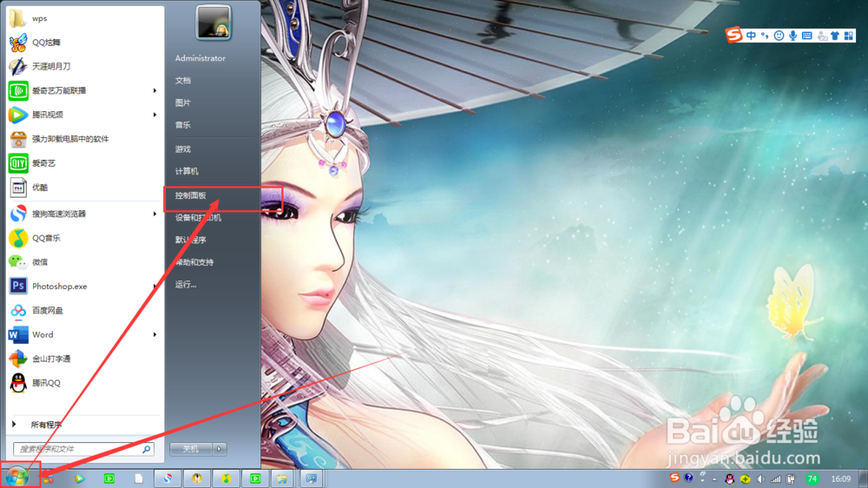Open 控制面板 Control Panel
Image resolution: width=868 pixels, height=488 pixels.
point(190,195)
